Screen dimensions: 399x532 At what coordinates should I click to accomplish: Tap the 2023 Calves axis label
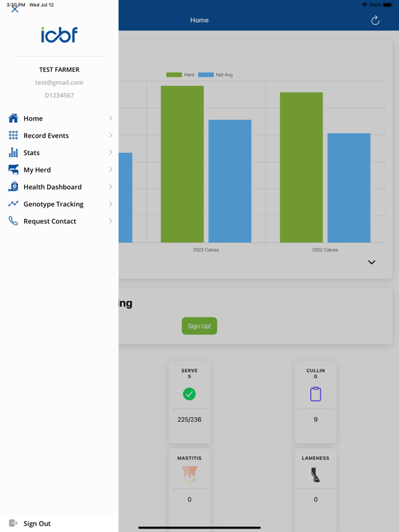point(206,249)
